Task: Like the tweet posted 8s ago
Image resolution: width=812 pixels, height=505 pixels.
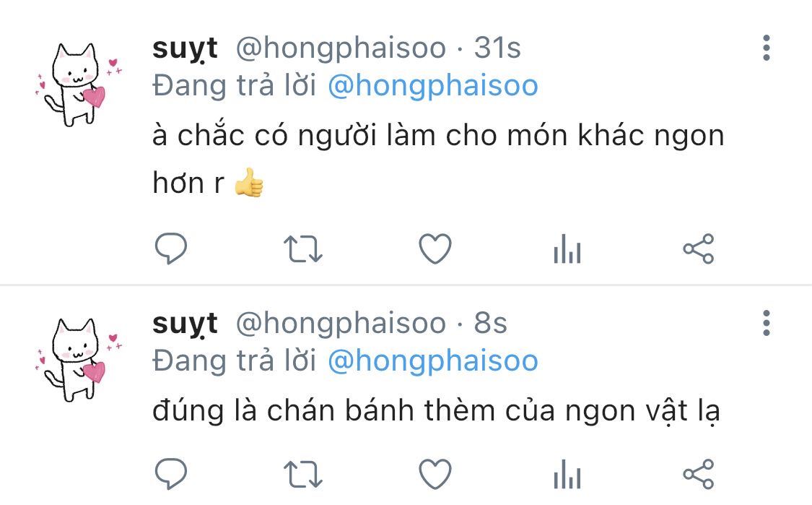Action: click(435, 475)
